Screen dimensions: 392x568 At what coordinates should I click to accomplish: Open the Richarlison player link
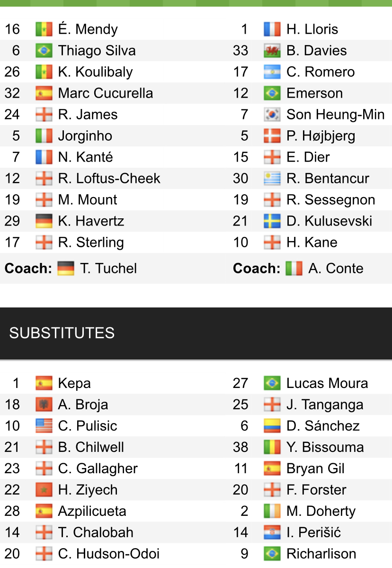click(321, 554)
